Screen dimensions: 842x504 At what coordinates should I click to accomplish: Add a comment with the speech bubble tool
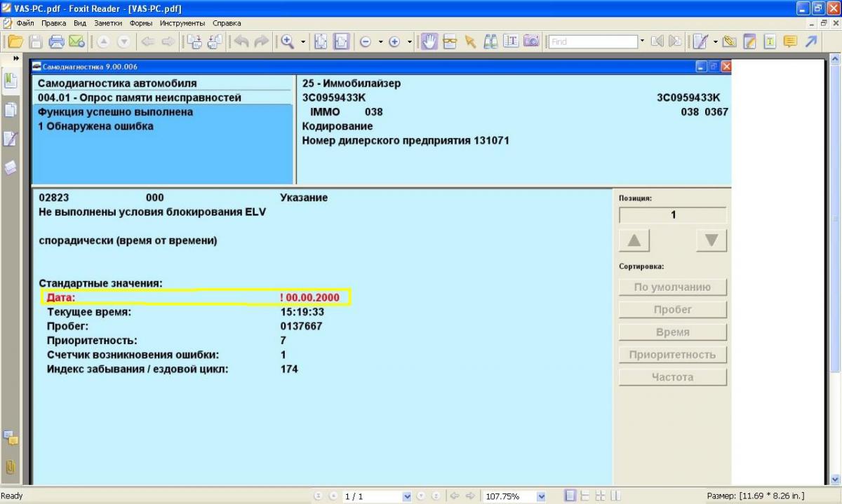790,41
